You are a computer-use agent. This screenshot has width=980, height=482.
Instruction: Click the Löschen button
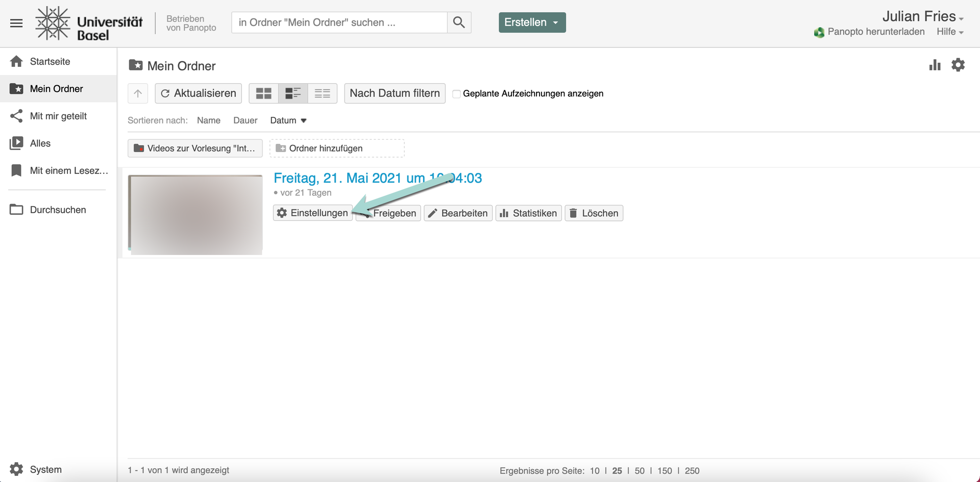click(x=594, y=213)
